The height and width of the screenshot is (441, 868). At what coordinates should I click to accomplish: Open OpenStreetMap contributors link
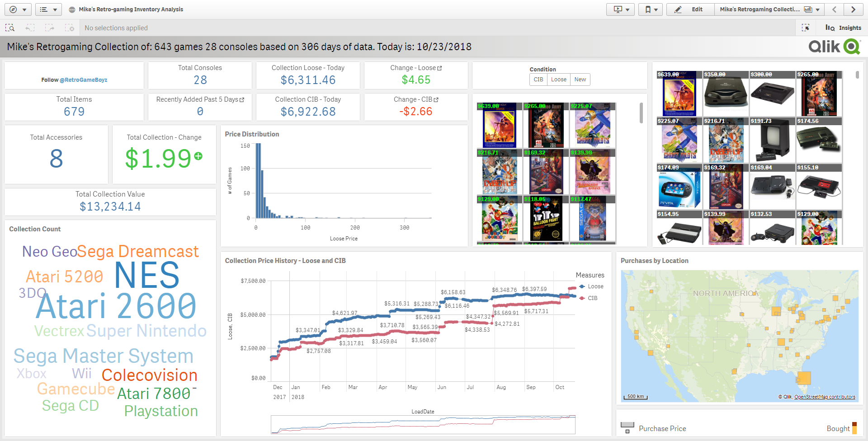pos(825,397)
